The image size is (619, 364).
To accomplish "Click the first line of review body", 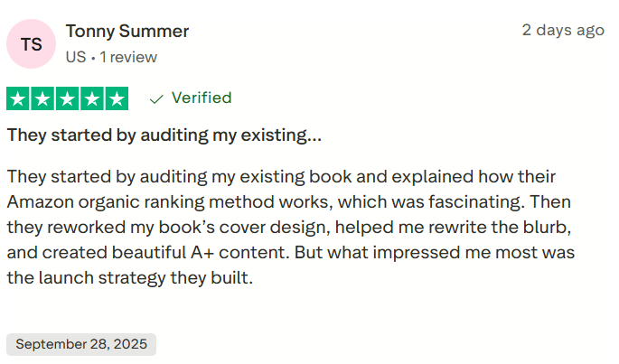I will (280, 176).
